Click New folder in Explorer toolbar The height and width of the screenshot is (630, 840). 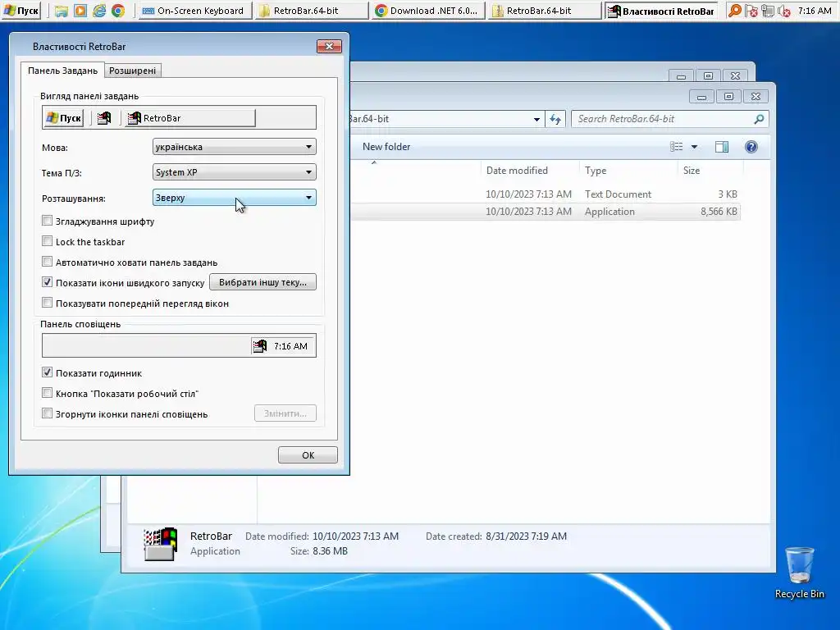(x=386, y=147)
